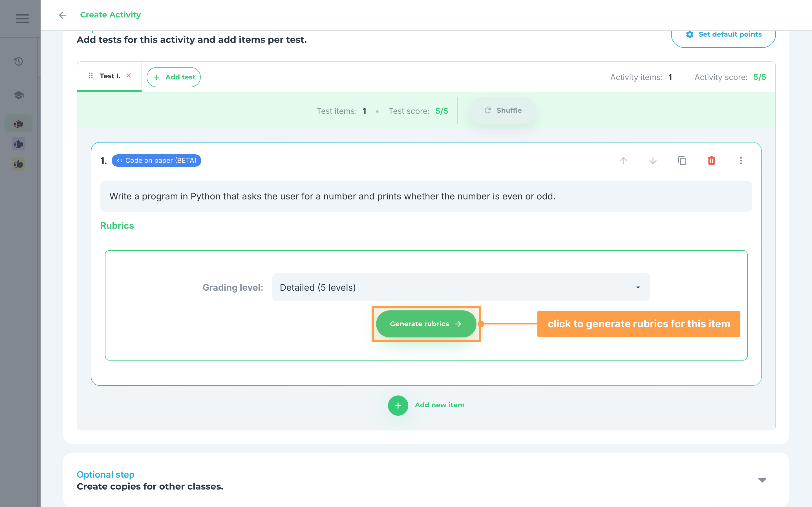Click Add test button

point(173,77)
